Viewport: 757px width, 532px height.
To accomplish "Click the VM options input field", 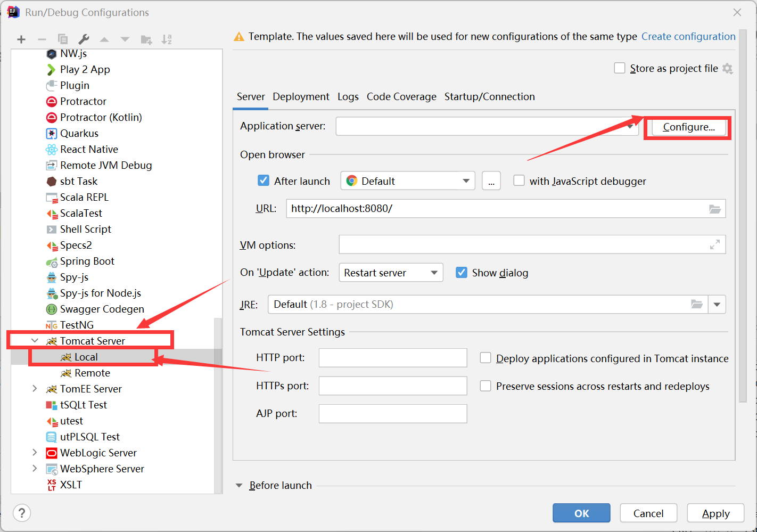I will 532,244.
